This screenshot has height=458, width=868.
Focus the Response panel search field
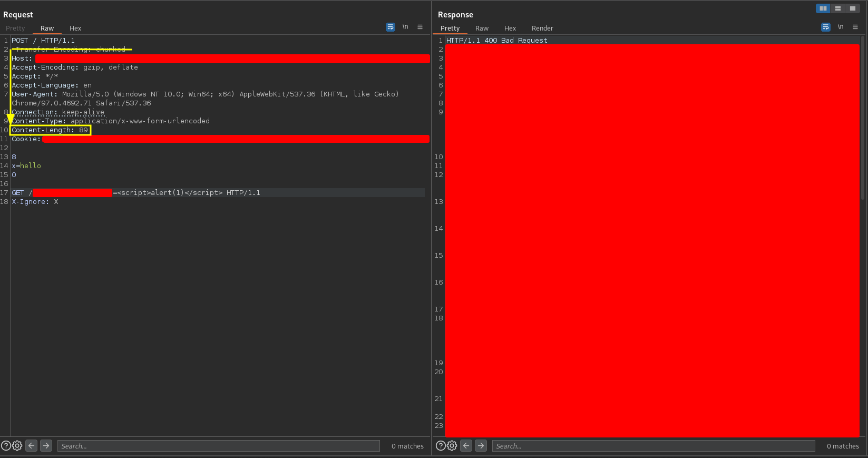(x=654, y=446)
